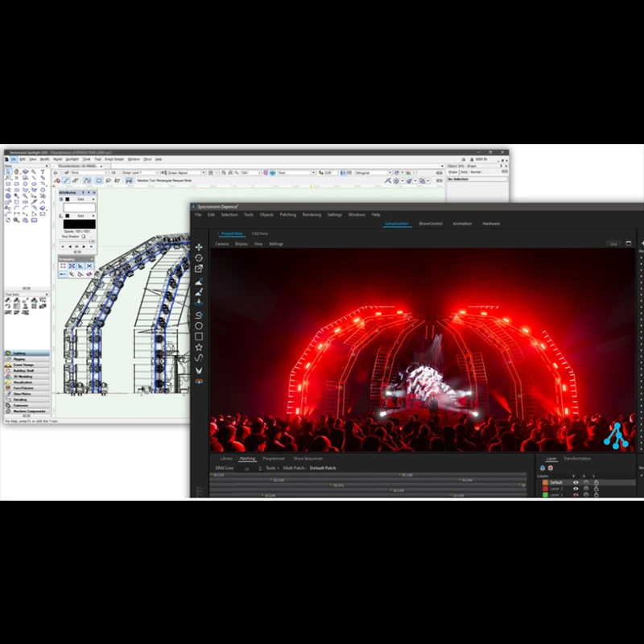Click the speech bubble mode icon in Vectorworks

(x=109, y=180)
